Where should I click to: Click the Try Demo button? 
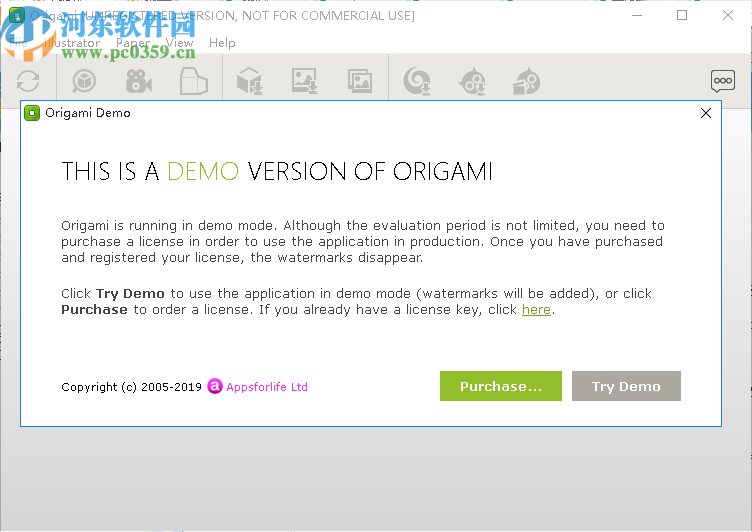pos(626,386)
